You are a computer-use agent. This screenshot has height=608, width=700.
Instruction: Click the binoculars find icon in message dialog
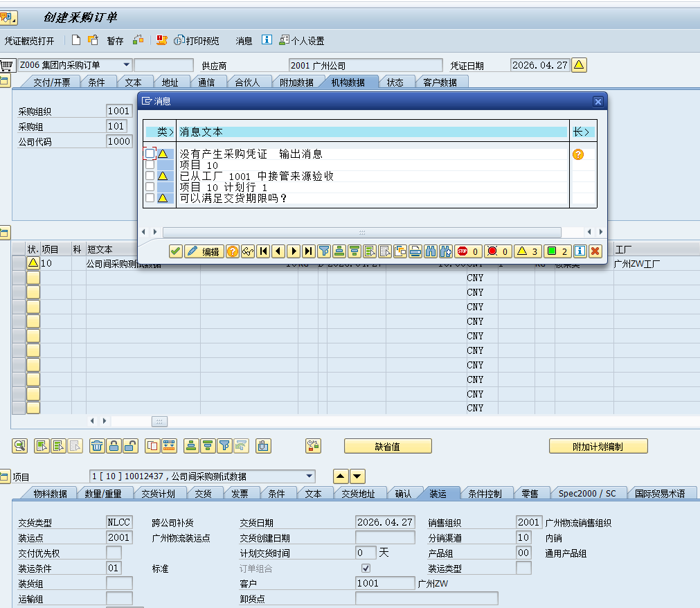point(430,251)
